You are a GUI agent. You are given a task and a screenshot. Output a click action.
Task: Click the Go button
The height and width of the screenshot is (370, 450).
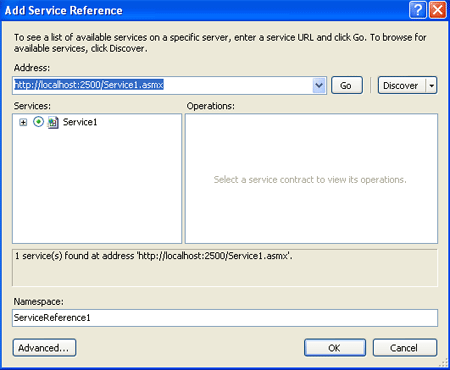click(x=347, y=85)
